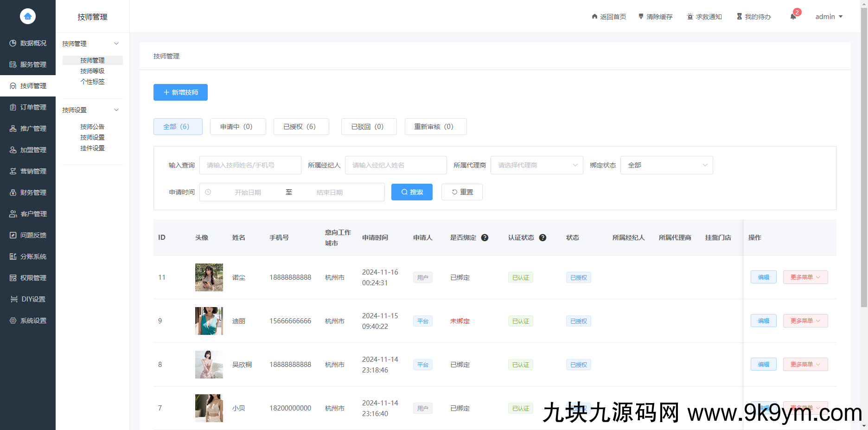868x430 pixels.
Task: Click the technician name search input field
Action: pos(250,165)
